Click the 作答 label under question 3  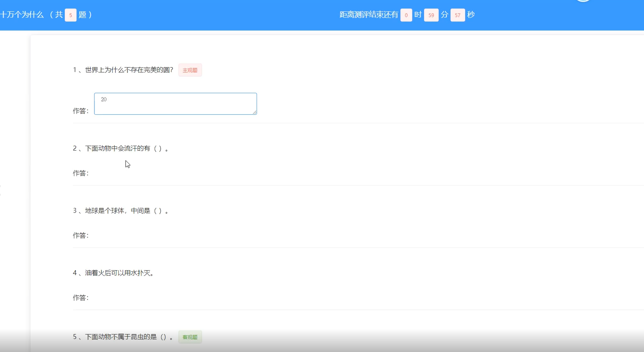coord(81,236)
